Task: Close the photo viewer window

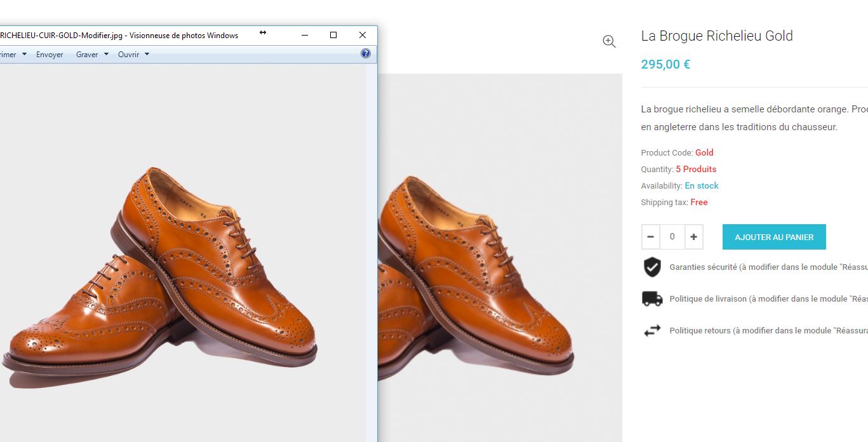Action: pyautogui.click(x=363, y=35)
